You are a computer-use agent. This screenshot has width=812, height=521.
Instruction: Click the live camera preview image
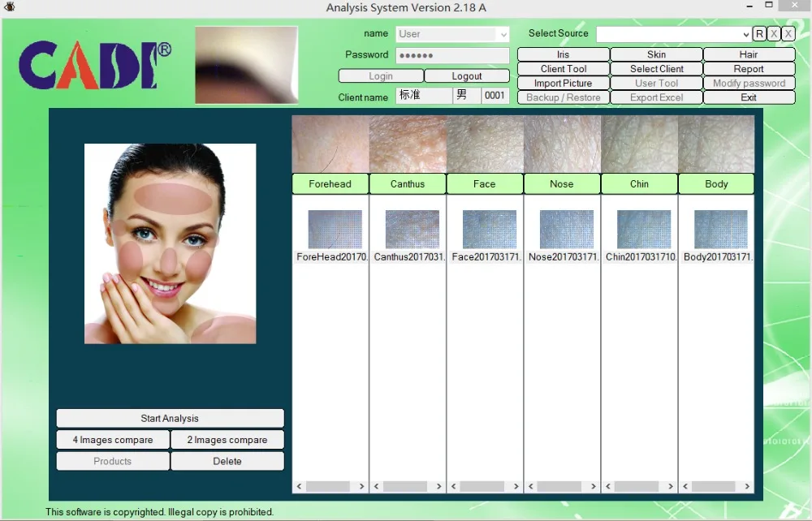click(247, 65)
